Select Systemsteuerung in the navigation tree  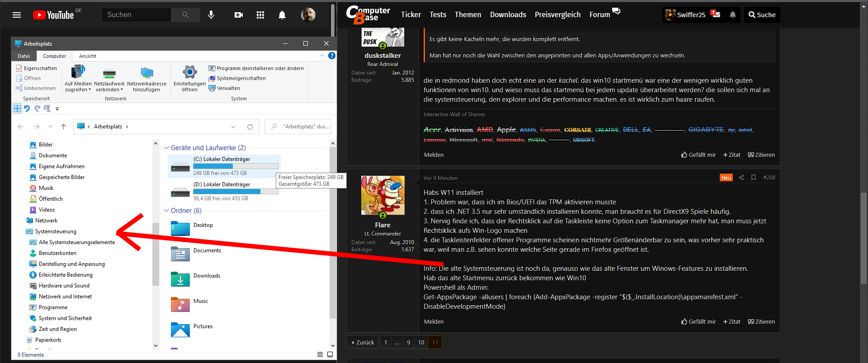[56, 231]
